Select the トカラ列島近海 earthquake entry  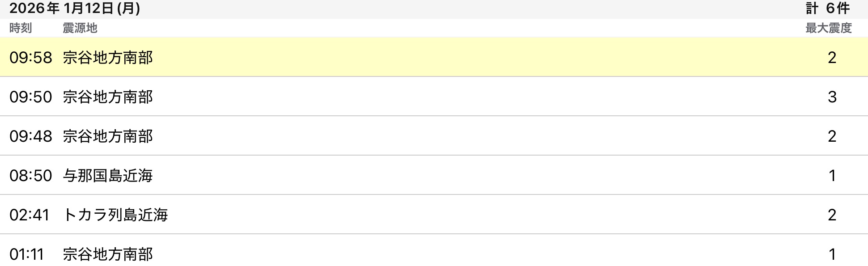pos(115,215)
